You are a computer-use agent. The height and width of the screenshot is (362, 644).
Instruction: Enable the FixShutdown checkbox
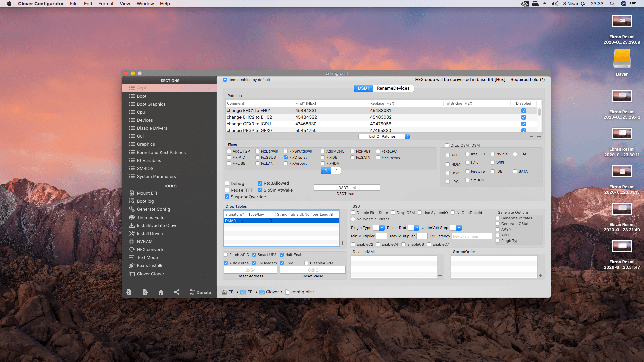(286, 151)
